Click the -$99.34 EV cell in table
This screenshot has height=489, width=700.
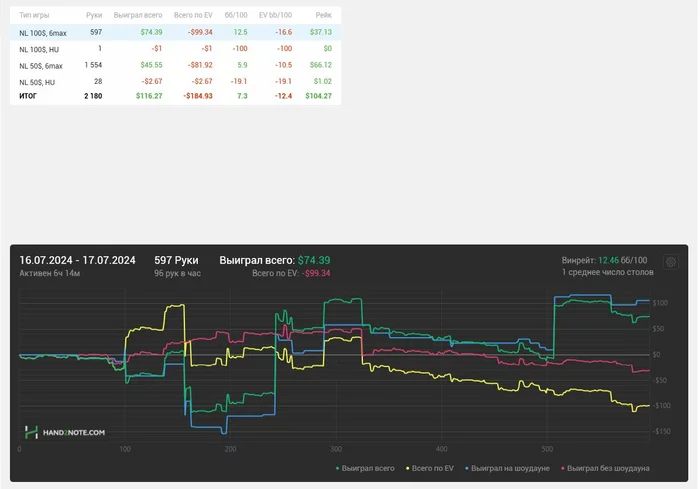200,32
